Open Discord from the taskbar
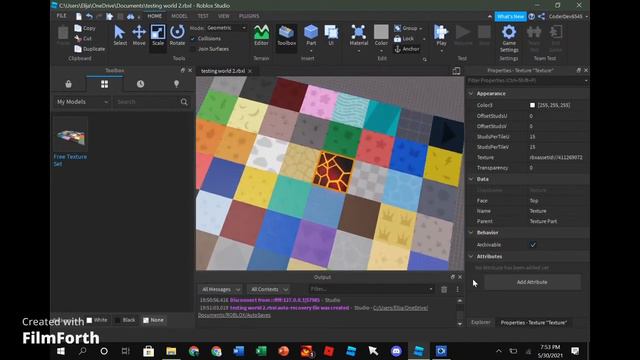Screen dimensions: 640x360 tap(396, 351)
